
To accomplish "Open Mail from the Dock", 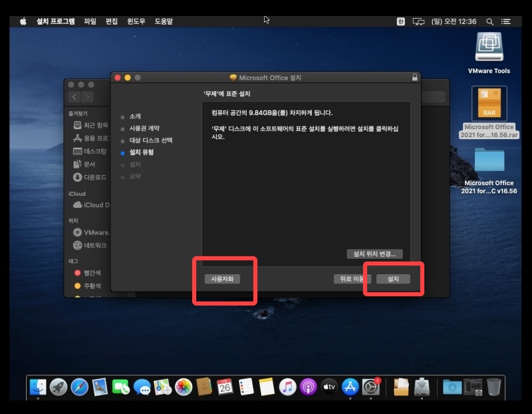I will (100, 387).
